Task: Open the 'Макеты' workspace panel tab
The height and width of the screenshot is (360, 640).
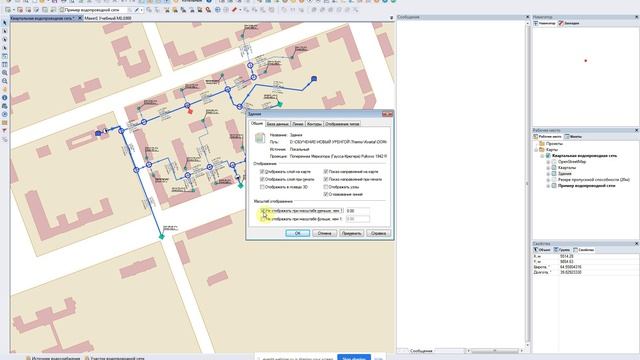Action: pos(573,137)
